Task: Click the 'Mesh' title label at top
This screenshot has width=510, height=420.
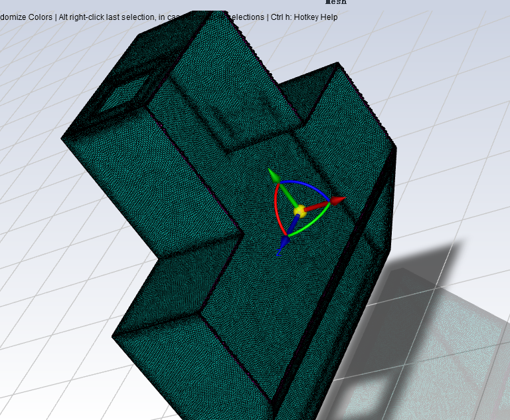Action: click(x=335, y=3)
